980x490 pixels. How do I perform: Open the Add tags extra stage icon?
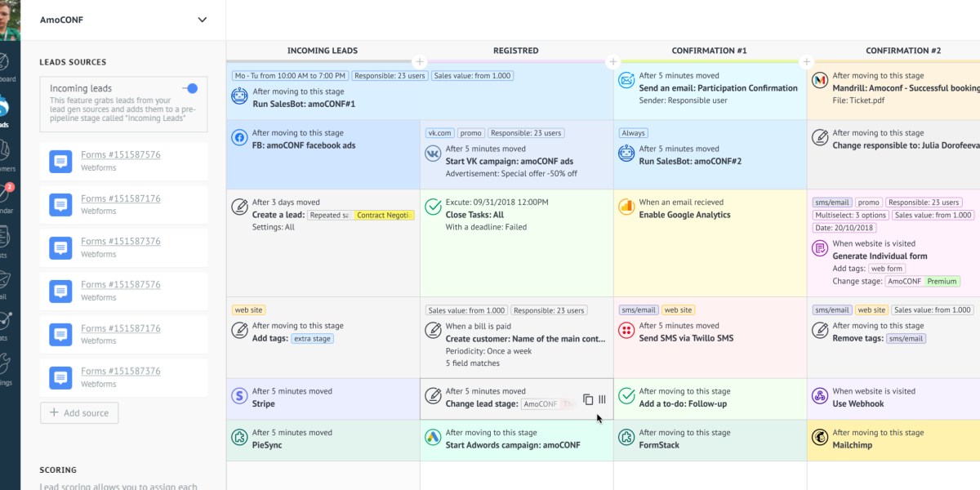click(x=239, y=331)
